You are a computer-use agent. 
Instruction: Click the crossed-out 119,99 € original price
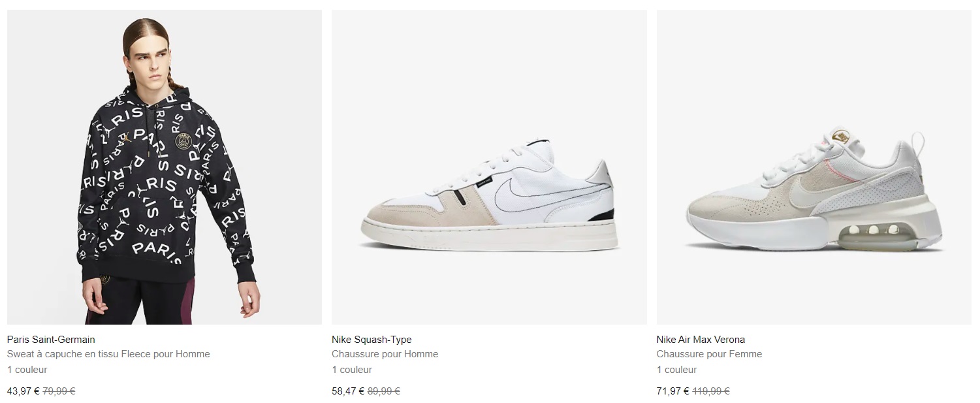[x=711, y=391]
